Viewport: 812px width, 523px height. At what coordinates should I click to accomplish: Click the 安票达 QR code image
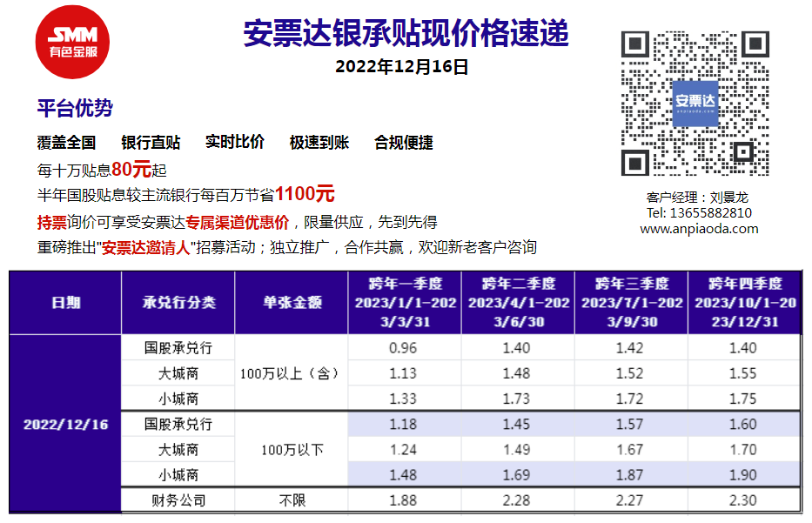tap(695, 104)
